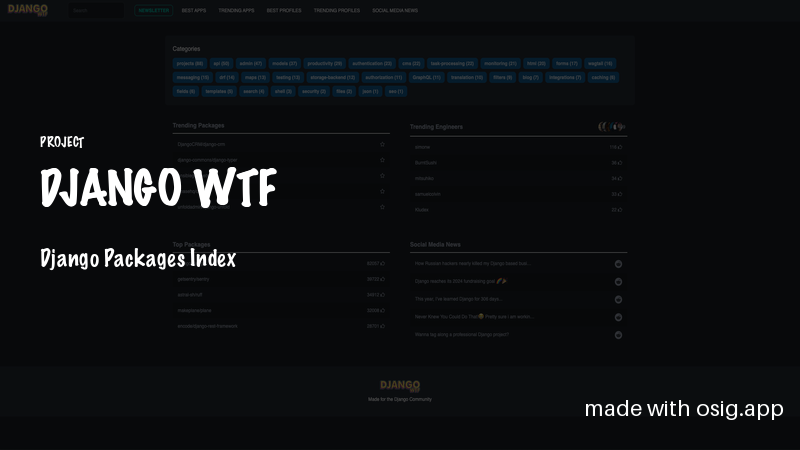Open the translation category tag

[467, 78]
